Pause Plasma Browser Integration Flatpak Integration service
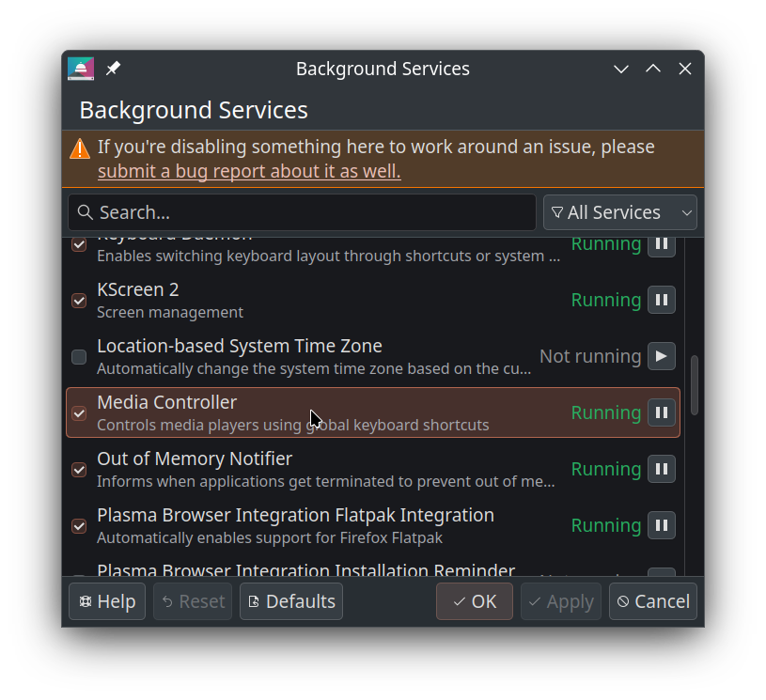The width and height of the screenshot is (766, 700). [662, 526]
